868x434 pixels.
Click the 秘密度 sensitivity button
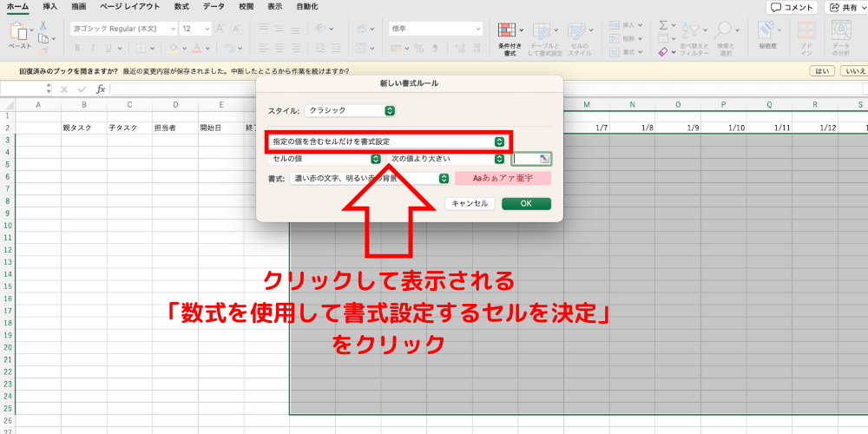click(768, 36)
